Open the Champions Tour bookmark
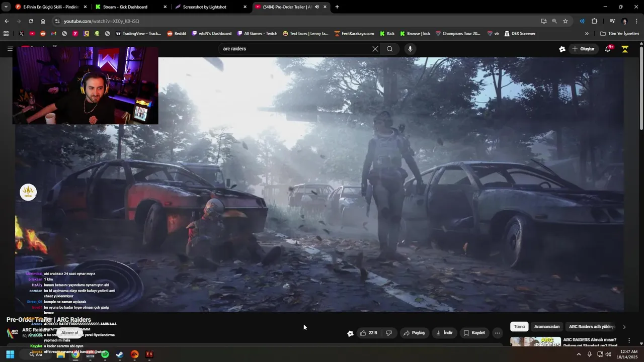This screenshot has width=644, height=362. pyautogui.click(x=458, y=34)
